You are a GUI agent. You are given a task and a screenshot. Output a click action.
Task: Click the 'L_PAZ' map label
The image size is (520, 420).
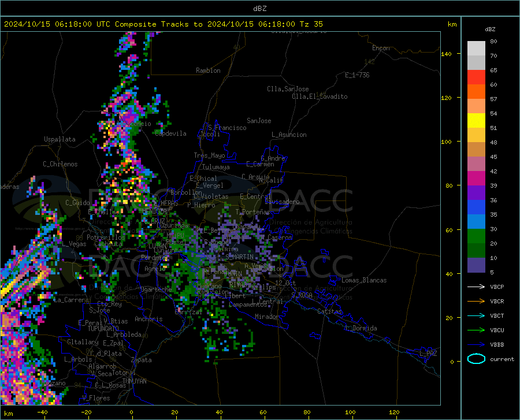point(428,354)
